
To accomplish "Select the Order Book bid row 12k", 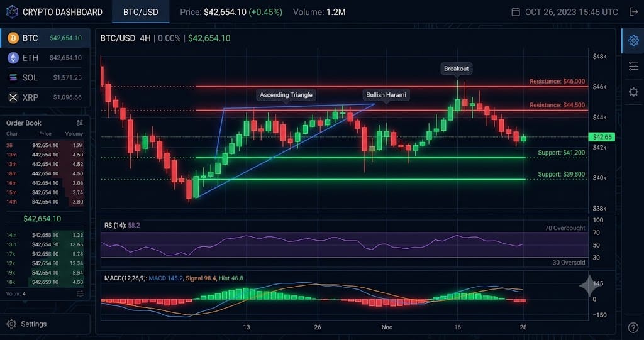I will coord(45,263).
